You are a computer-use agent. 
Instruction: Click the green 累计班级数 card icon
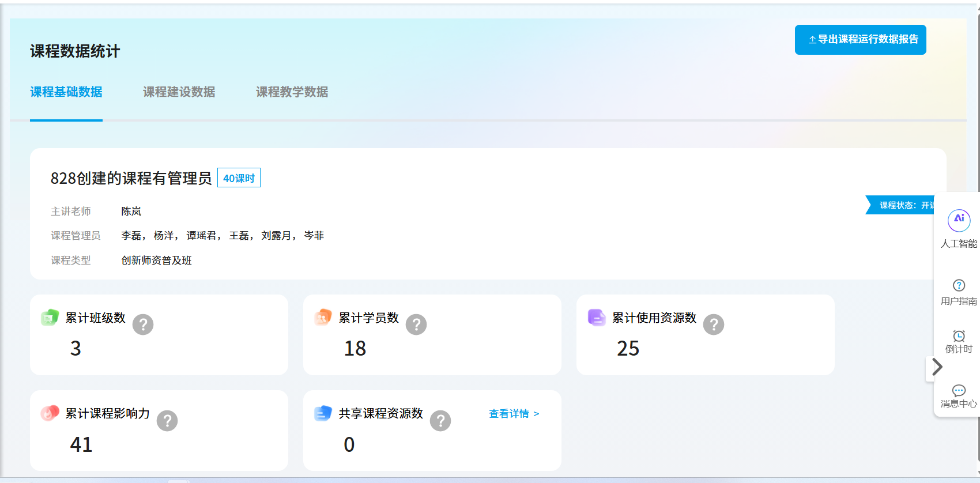pyautogui.click(x=50, y=318)
